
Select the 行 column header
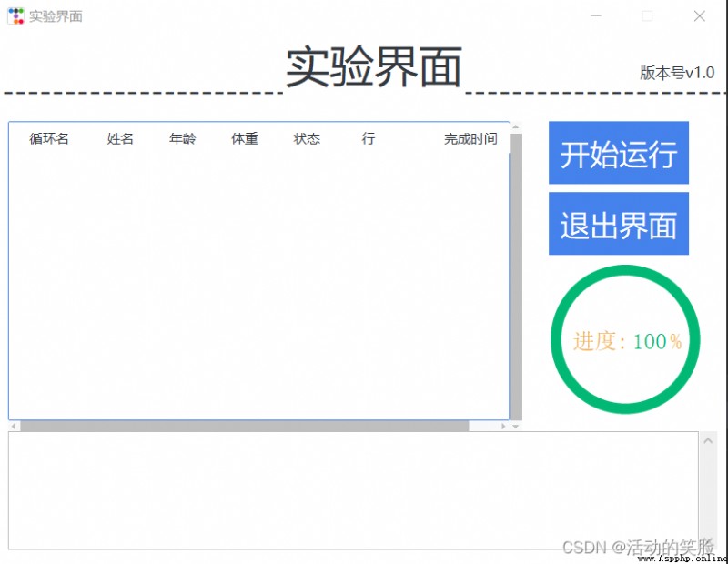pos(369,138)
